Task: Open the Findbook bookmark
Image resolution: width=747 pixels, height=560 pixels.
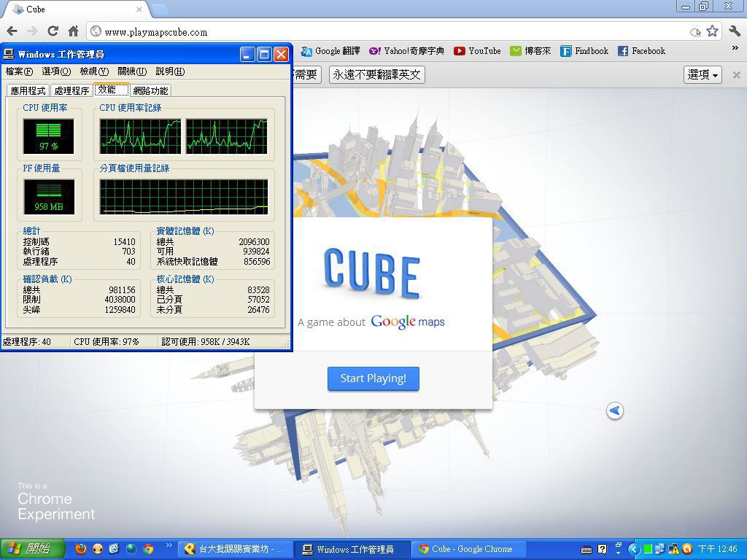Action: (x=584, y=51)
